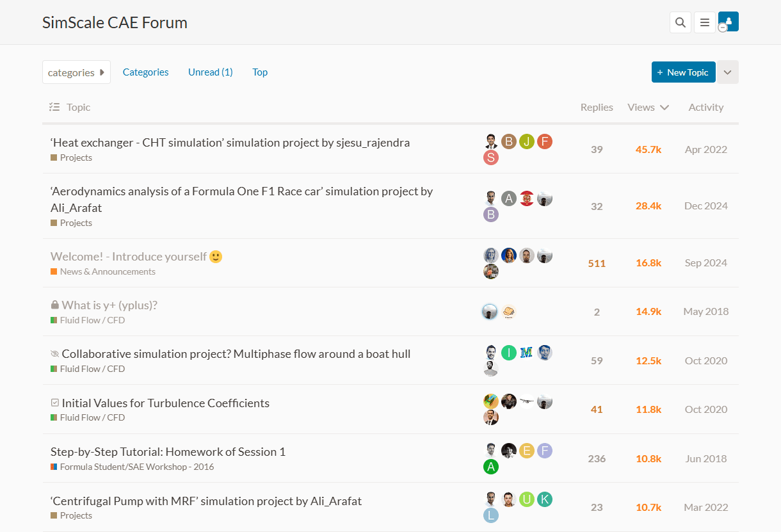Sort by the Views column chevron
781x532 pixels.
(664, 108)
